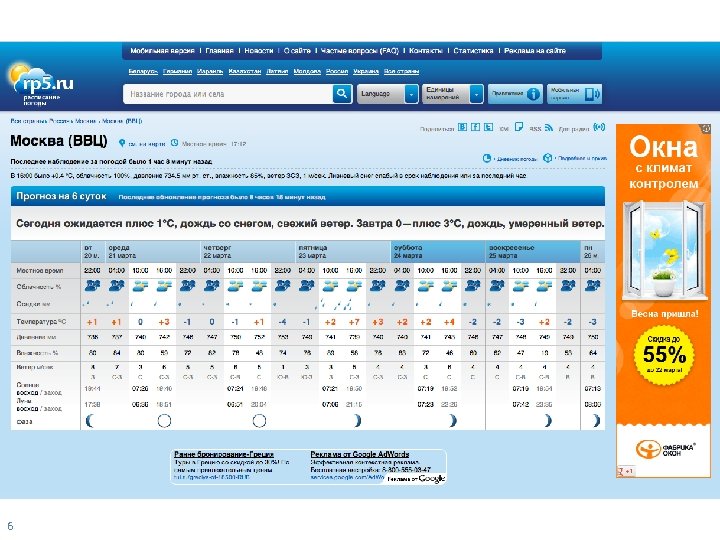This screenshot has width=720, height=540.
Task: Click the info icon on the Приложения button
Action: point(533,94)
